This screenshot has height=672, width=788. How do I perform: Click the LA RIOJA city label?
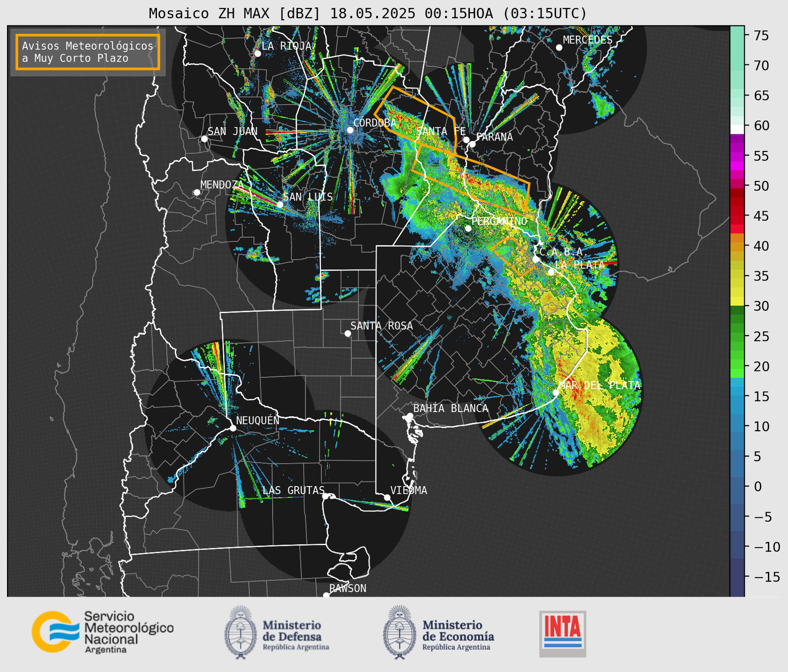point(286,46)
